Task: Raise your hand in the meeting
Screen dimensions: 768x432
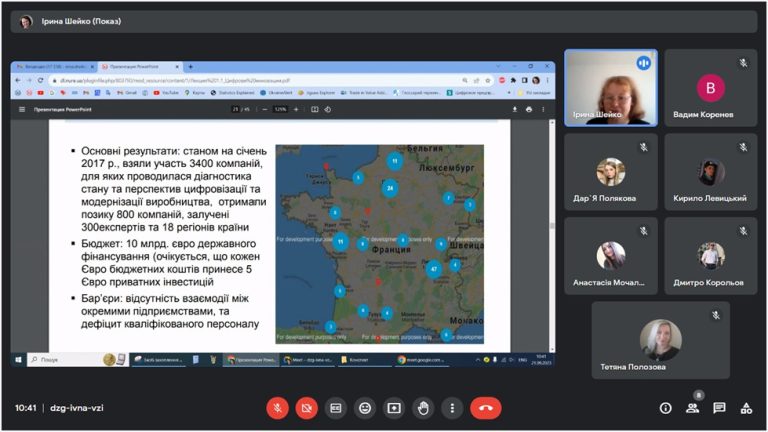Action: [423, 408]
